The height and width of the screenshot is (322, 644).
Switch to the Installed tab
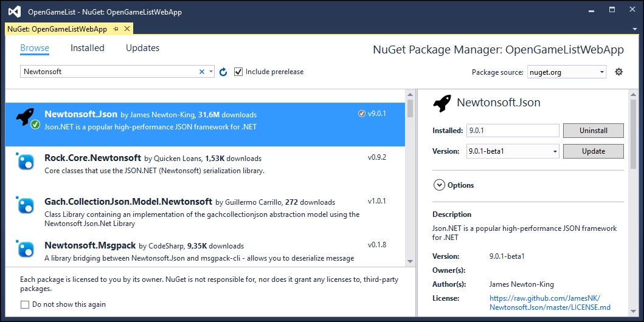coord(88,48)
